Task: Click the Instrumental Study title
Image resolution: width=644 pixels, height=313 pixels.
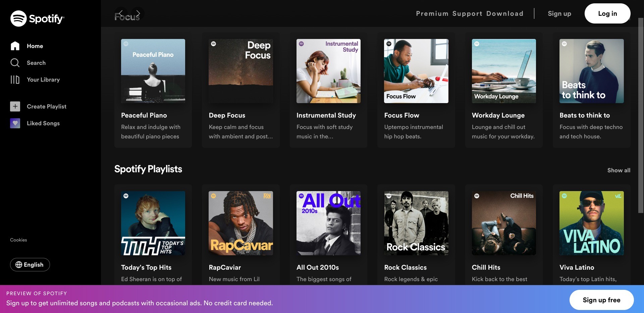Action: [326, 115]
